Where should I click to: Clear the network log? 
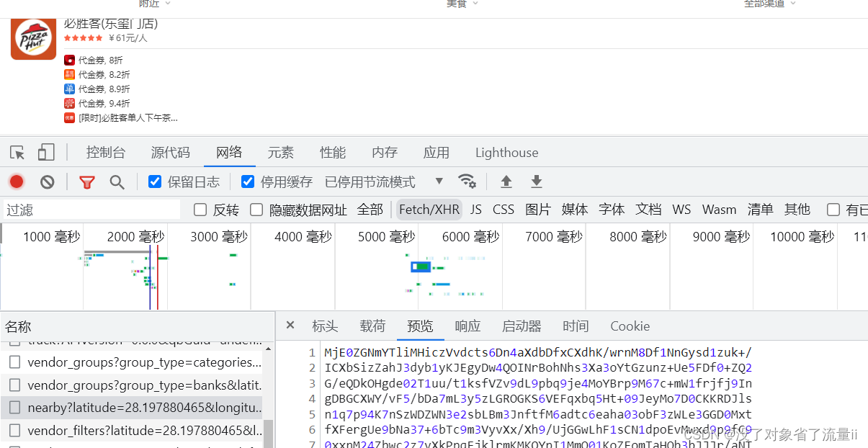(x=48, y=182)
